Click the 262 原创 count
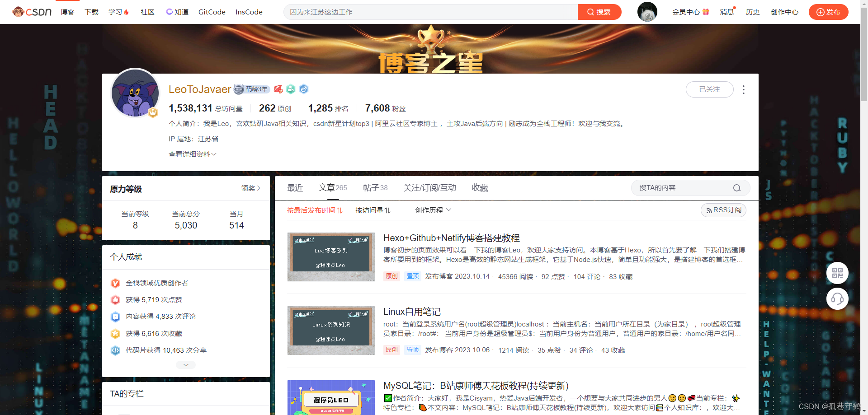 tap(275, 108)
